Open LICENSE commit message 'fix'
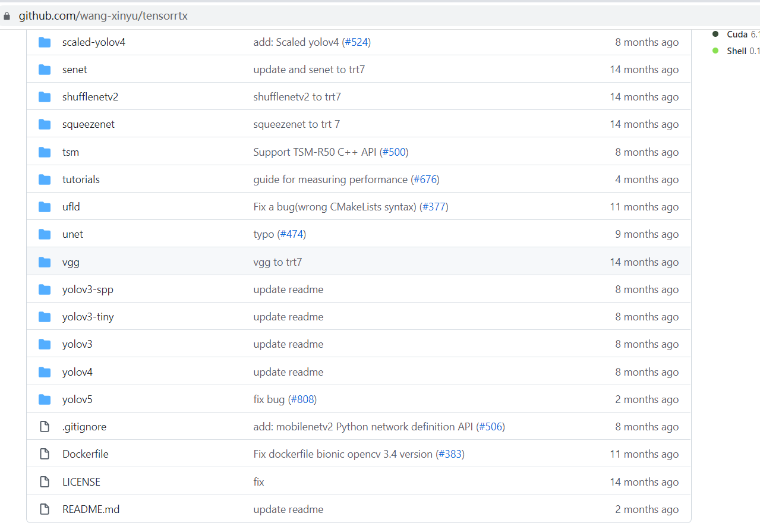The image size is (760, 532). pos(258,482)
